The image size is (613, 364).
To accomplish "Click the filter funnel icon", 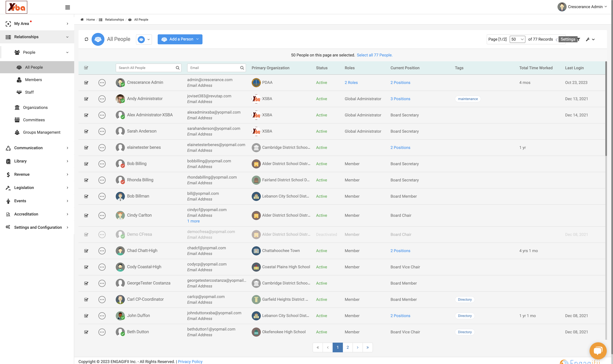I will [x=579, y=39].
